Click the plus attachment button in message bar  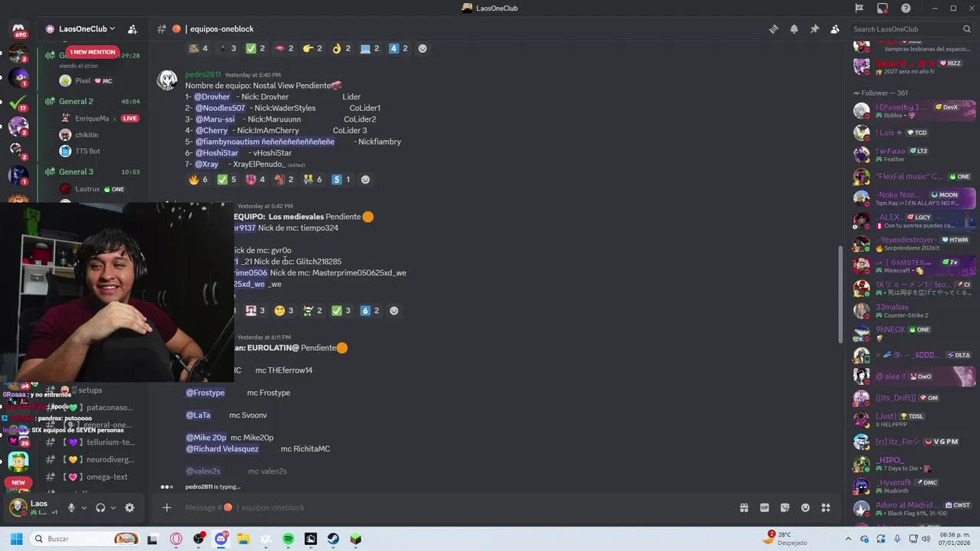click(x=167, y=507)
